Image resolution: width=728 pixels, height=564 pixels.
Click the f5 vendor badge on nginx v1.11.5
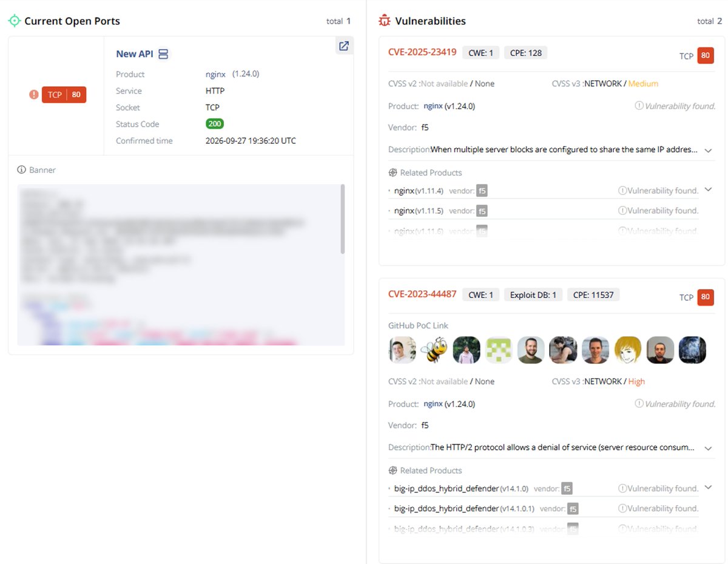pos(482,211)
